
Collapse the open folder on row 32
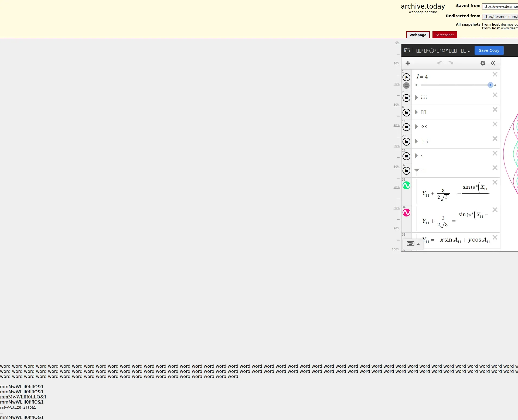417,170
